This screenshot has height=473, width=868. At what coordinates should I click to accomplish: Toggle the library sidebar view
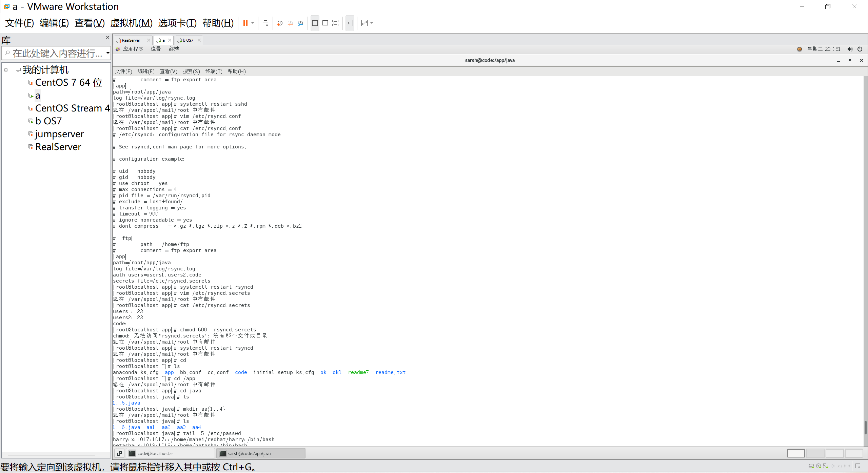click(x=315, y=23)
